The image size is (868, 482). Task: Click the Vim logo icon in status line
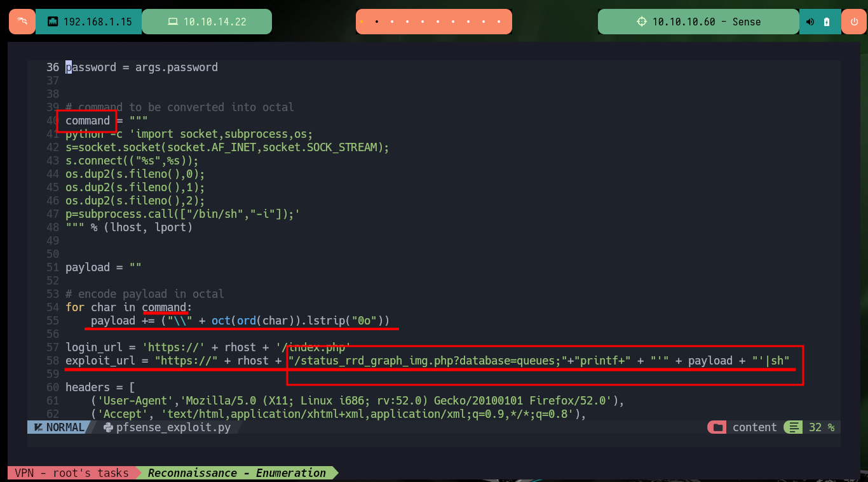click(x=37, y=427)
